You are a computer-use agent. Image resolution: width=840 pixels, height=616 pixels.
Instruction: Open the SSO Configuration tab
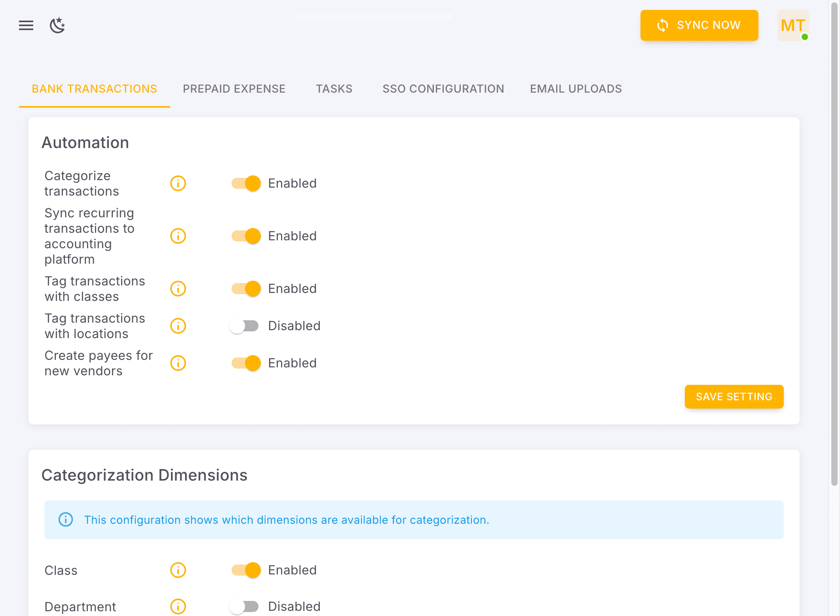tap(443, 89)
